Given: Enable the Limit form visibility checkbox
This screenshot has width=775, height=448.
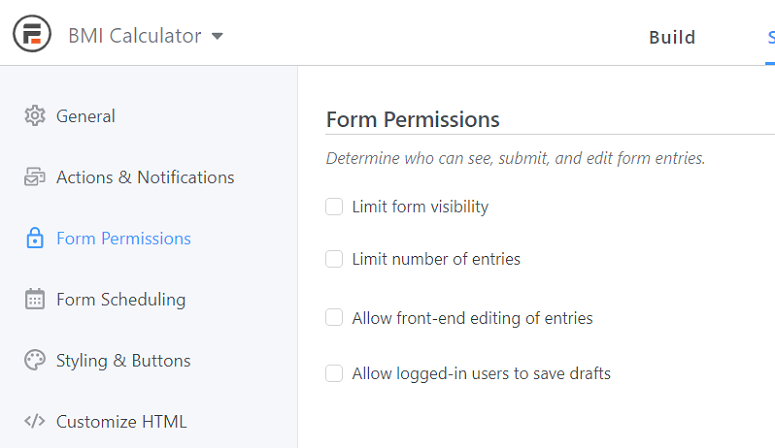Looking at the screenshot, I should (x=334, y=206).
